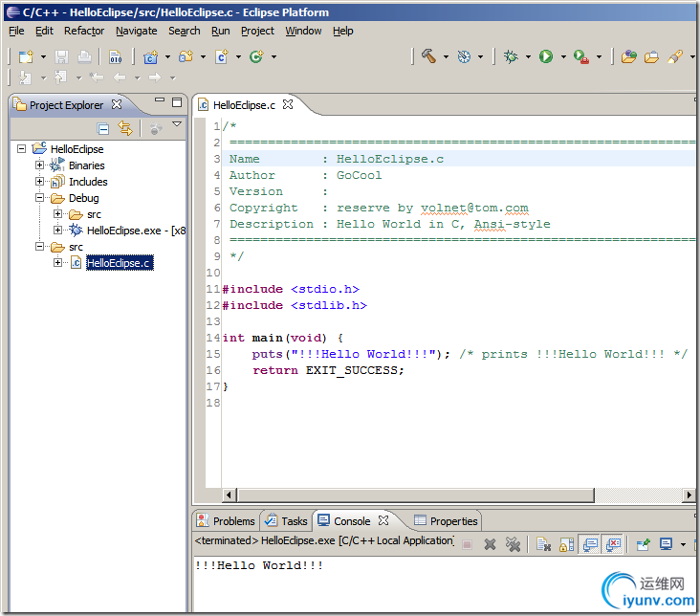The height and width of the screenshot is (616, 700).
Task: Switch to the Problems tab
Action: point(233,521)
